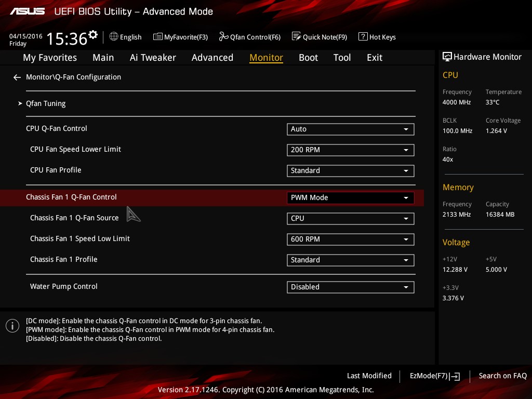Click the ASUS logo
This screenshot has width=532, height=399.
[x=27, y=11]
